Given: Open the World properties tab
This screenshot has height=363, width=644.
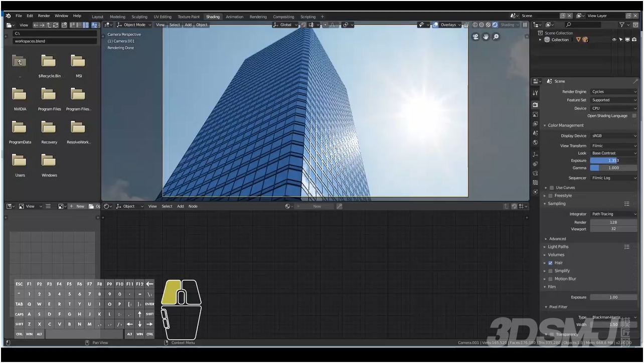Looking at the screenshot, I should tap(535, 143).
